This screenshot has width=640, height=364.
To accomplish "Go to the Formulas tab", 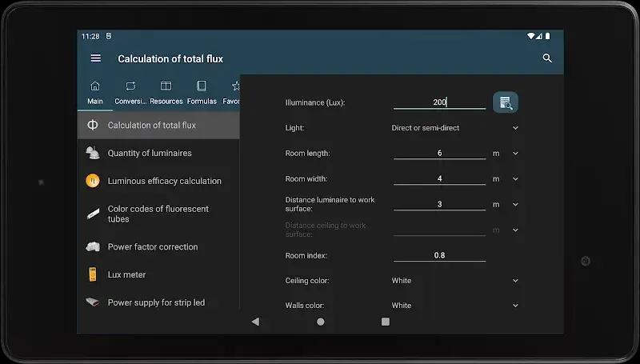I will tap(202, 92).
